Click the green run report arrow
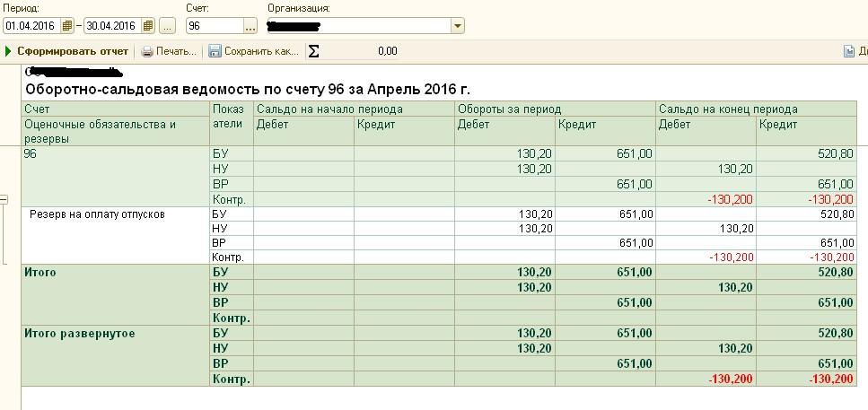The width and height of the screenshot is (868, 410). point(9,52)
